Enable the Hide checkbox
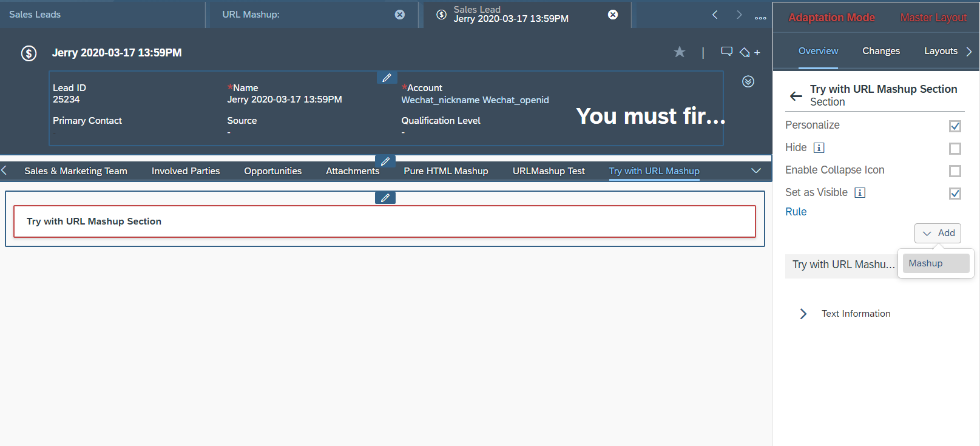Viewport: 980px width, 446px height. [x=955, y=149]
